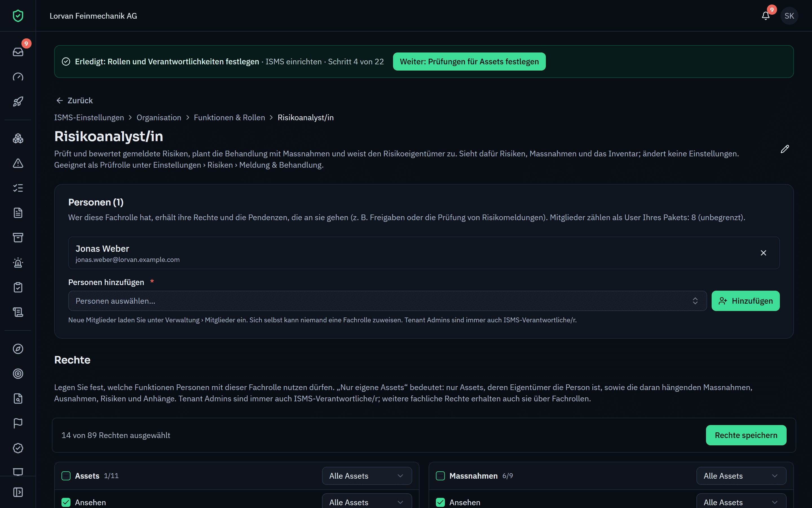
Task: Open the documents file icon in sidebar
Action: pos(18,213)
